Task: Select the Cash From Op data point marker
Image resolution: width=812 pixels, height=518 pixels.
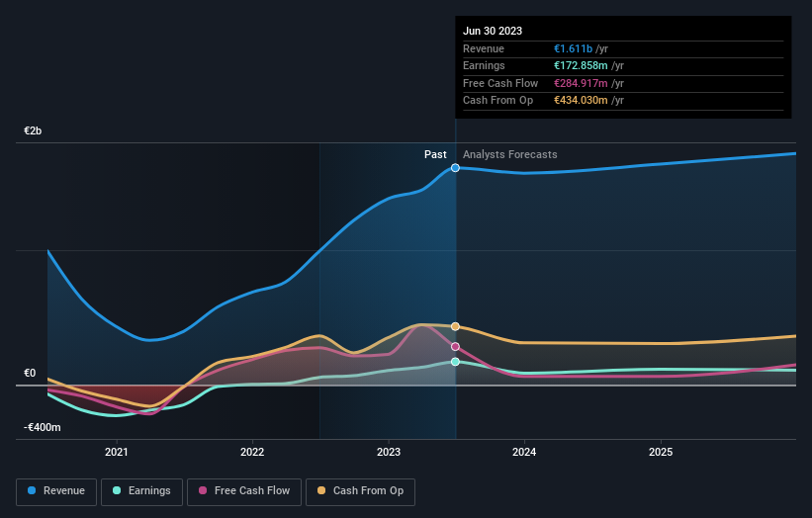Action: click(455, 326)
